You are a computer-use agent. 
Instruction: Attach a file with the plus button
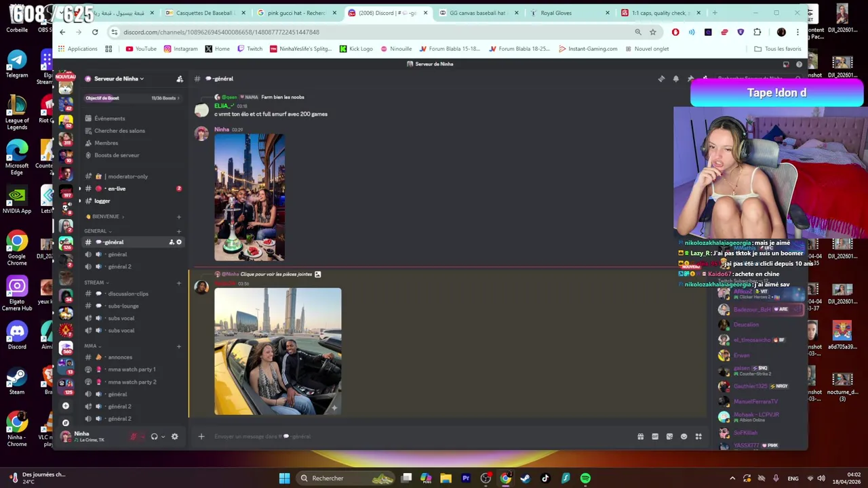point(201,436)
